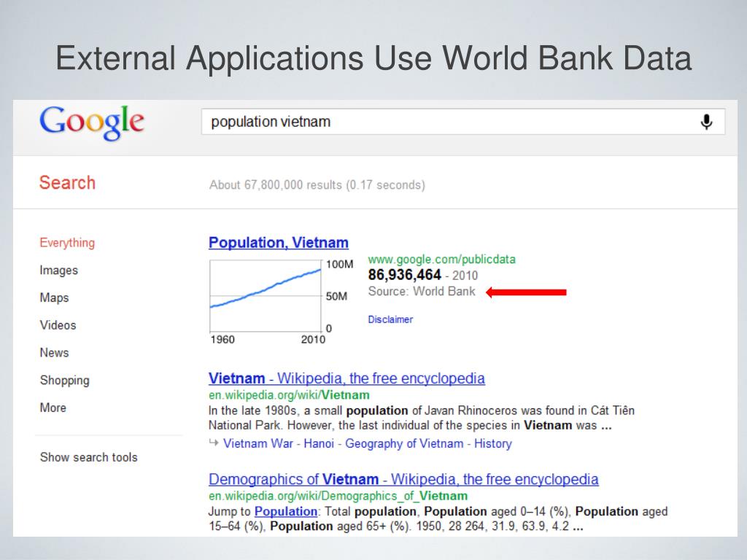Select the Everything search filter
The height and width of the screenshot is (560, 747).
tap(67, 243)
